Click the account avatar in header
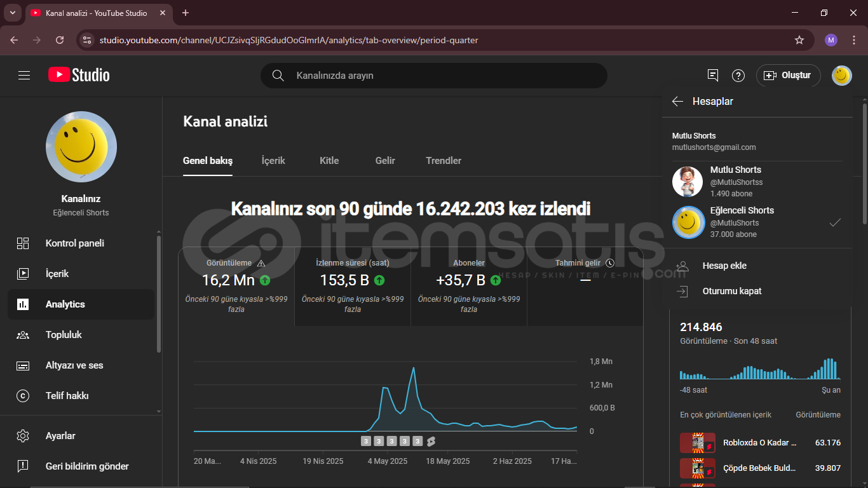868x488 pixels. point(842,76)
